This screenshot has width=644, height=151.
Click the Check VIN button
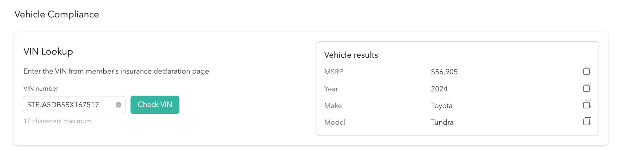pos(155,105)
